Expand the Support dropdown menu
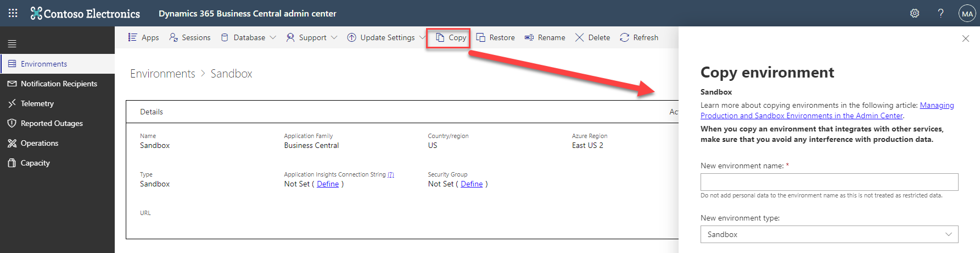Screen dimensions: 980x253 [312, 37]
